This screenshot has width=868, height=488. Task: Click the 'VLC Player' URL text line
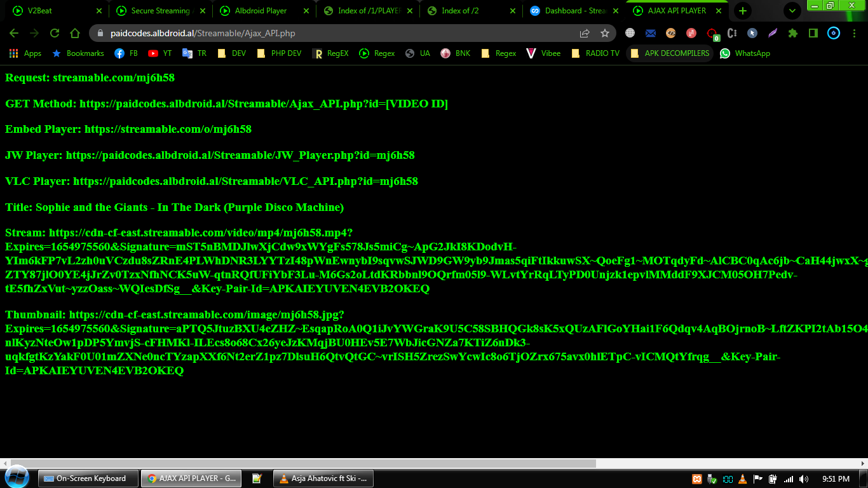212,181
